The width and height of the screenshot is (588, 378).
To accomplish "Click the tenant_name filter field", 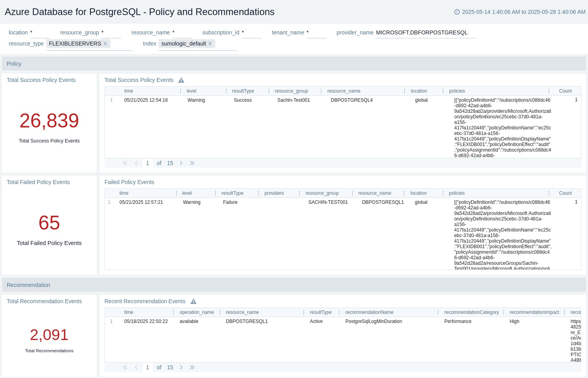I will click(x=317, y=33).
